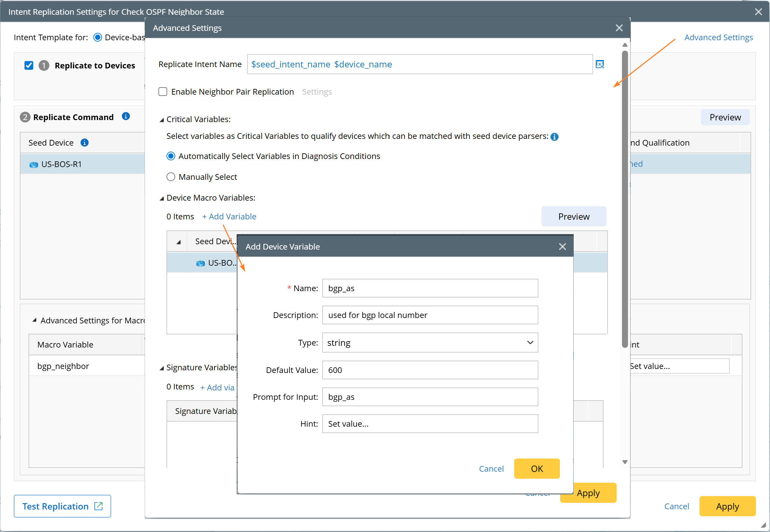
Task: Click the Default Value field containing 600
Action: tap(430, 370)
